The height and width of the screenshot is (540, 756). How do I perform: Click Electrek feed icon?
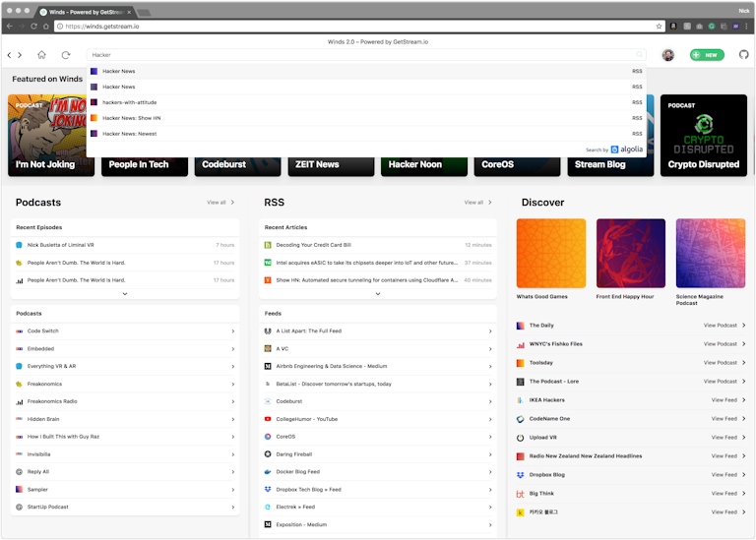pyautogui.click(x=268, y=508)
